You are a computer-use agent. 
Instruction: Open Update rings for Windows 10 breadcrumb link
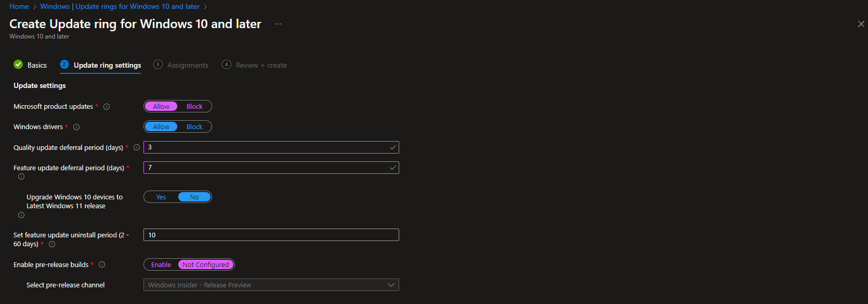tap(119, 6)
